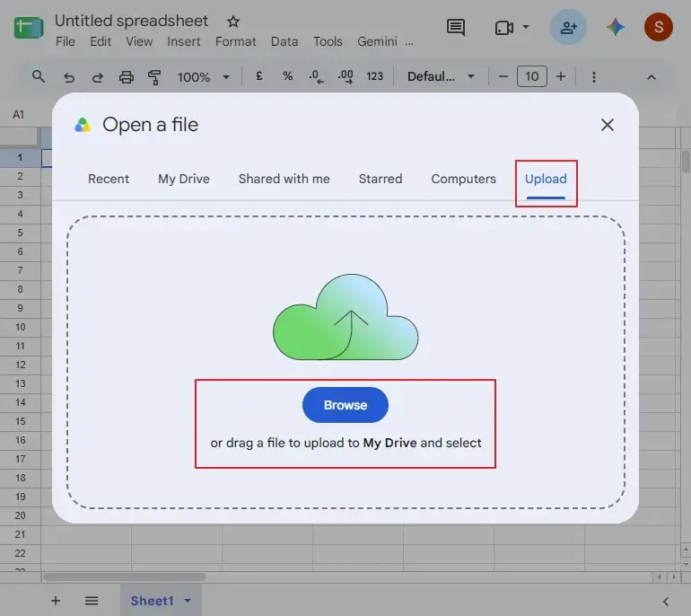The width and height of the screenshot is (691, 616).
Task: Open the Share people icon
Action: [x=568, y=27]
